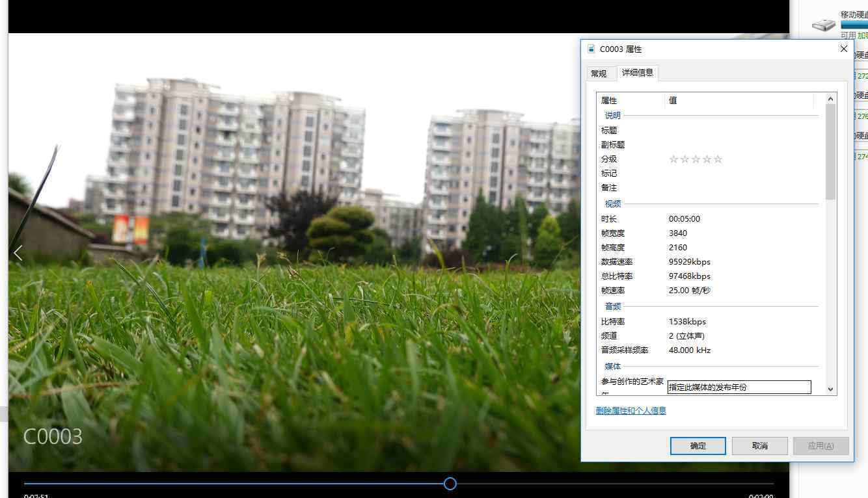Set the 分级 rating to one star
The image size is (868, 498).
[x=673, y=159]
